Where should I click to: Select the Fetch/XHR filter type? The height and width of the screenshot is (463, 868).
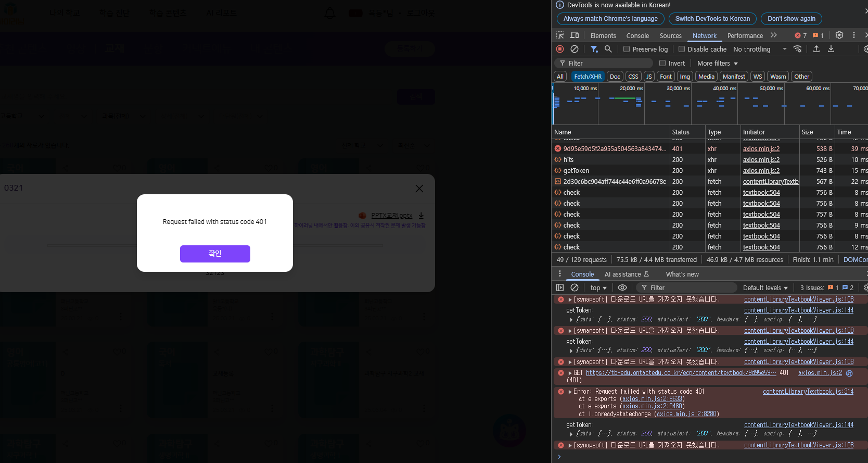click(588, 77)
